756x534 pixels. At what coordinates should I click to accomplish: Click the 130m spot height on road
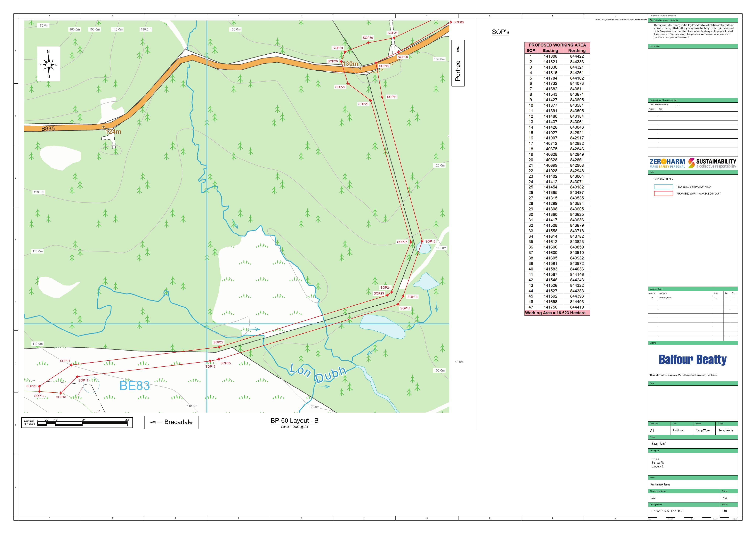click(x=351, y=63)
